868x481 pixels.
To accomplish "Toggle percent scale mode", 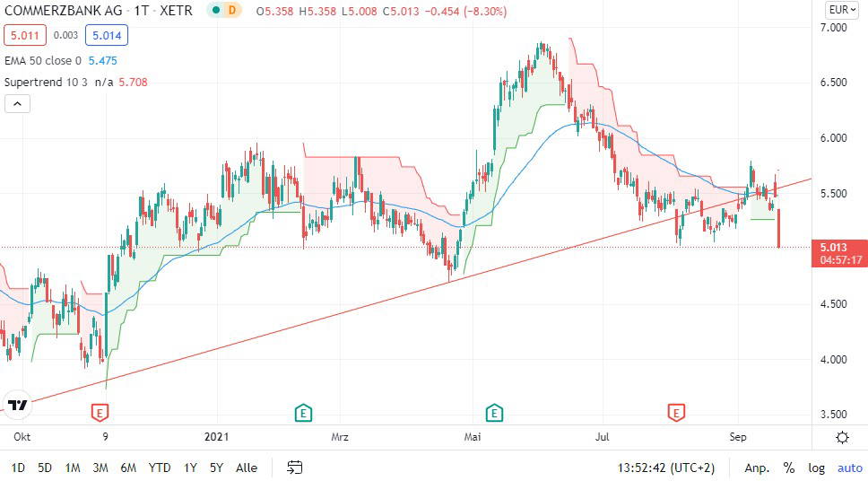I will (789, 468).
